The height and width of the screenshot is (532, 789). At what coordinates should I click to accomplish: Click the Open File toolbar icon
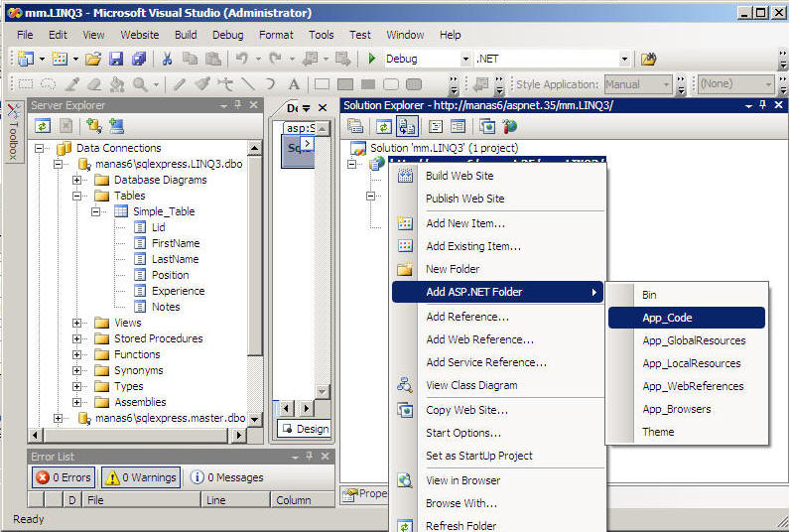coord(93,59)
